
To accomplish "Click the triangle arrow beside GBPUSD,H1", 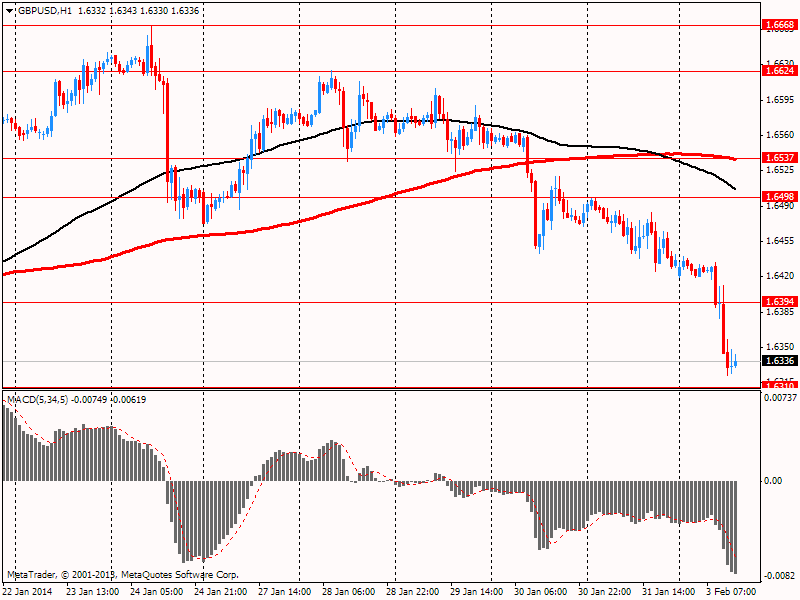I will coord(9,9).
